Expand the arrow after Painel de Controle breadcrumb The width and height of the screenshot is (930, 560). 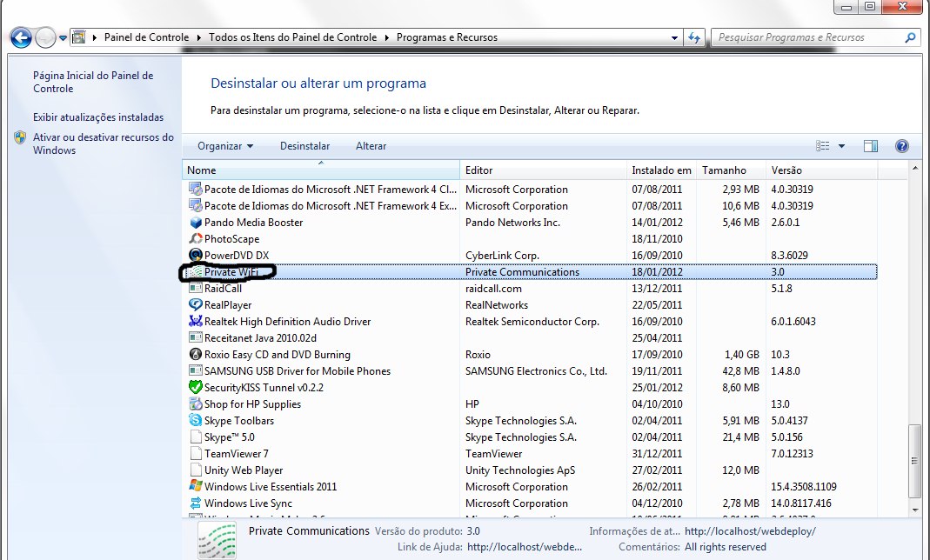[x=199, y=37]
